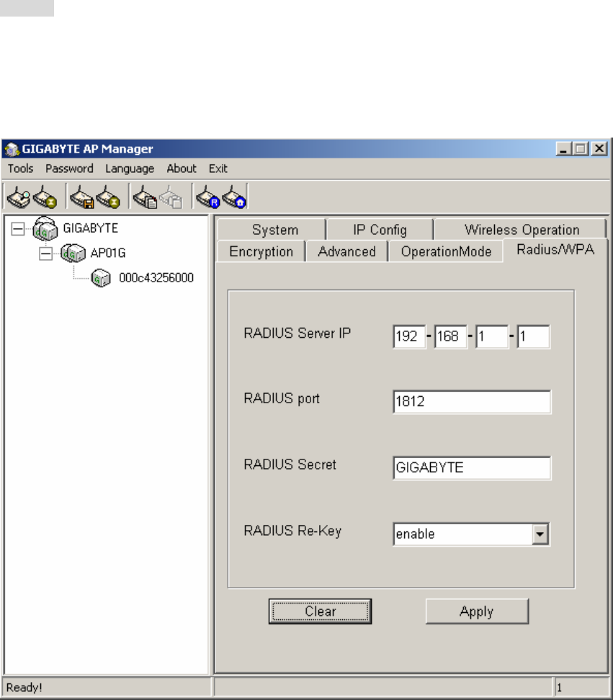Click the hourglass router icon beside the floppy icon
The height and width of the screenshot is (700, 613).
point(108,197)
